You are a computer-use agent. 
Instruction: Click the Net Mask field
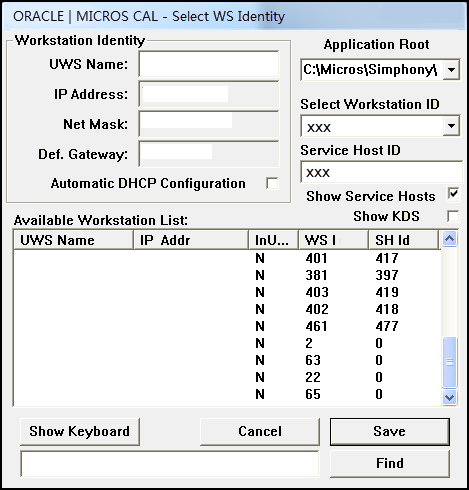[209, 124]
